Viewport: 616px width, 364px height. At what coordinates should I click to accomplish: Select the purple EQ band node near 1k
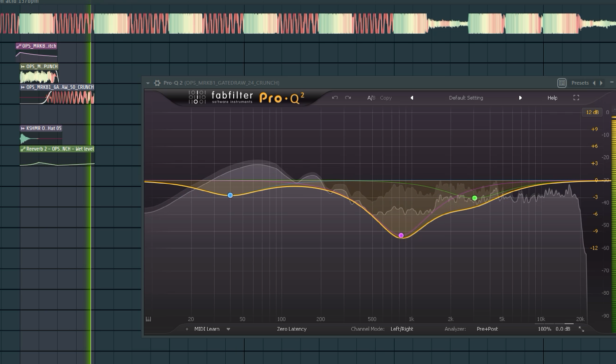[401, 236]
